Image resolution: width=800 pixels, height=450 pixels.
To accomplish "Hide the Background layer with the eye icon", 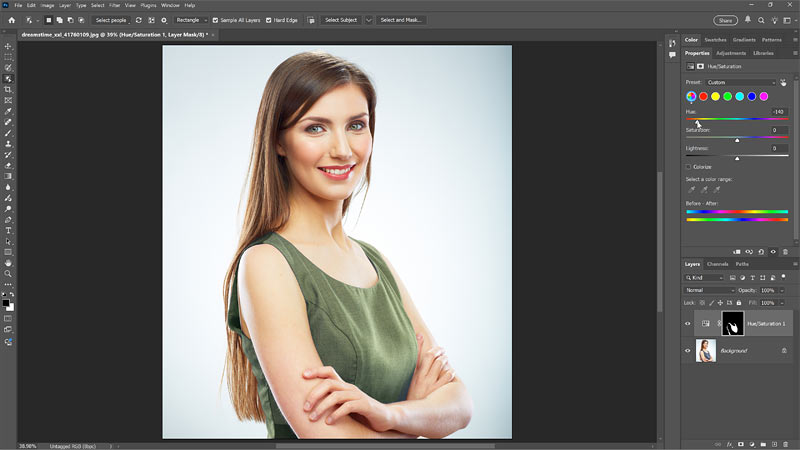I will point(687,351).
